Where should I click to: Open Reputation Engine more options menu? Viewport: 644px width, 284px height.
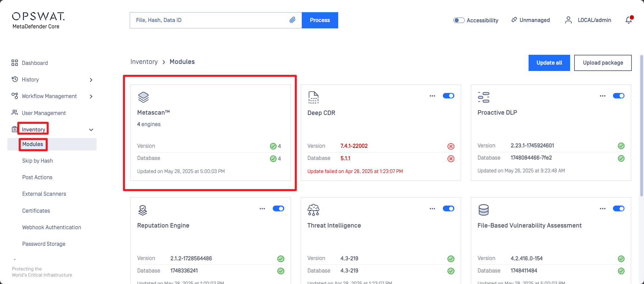pyautogui.click(x=262, y=209)
